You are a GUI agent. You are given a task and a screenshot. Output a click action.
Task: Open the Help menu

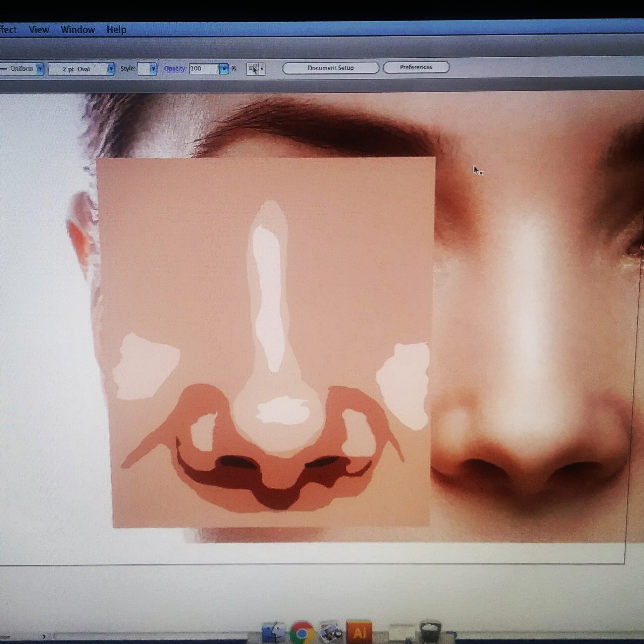[116, 30]
